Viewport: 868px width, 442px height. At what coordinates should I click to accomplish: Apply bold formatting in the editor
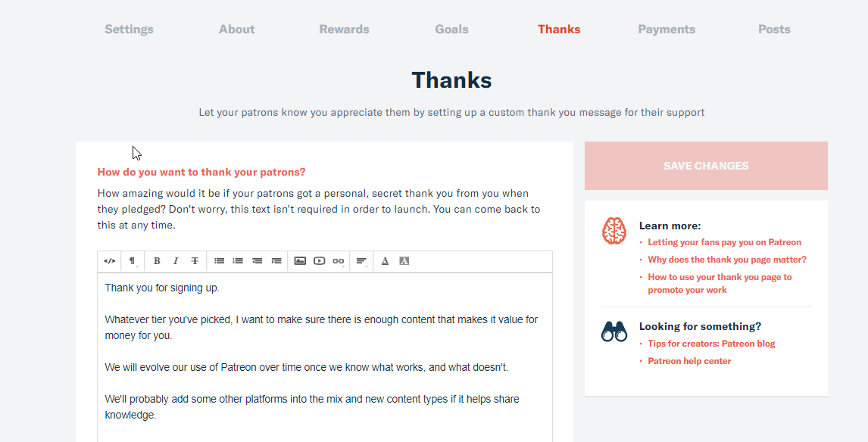coord(157,261)
